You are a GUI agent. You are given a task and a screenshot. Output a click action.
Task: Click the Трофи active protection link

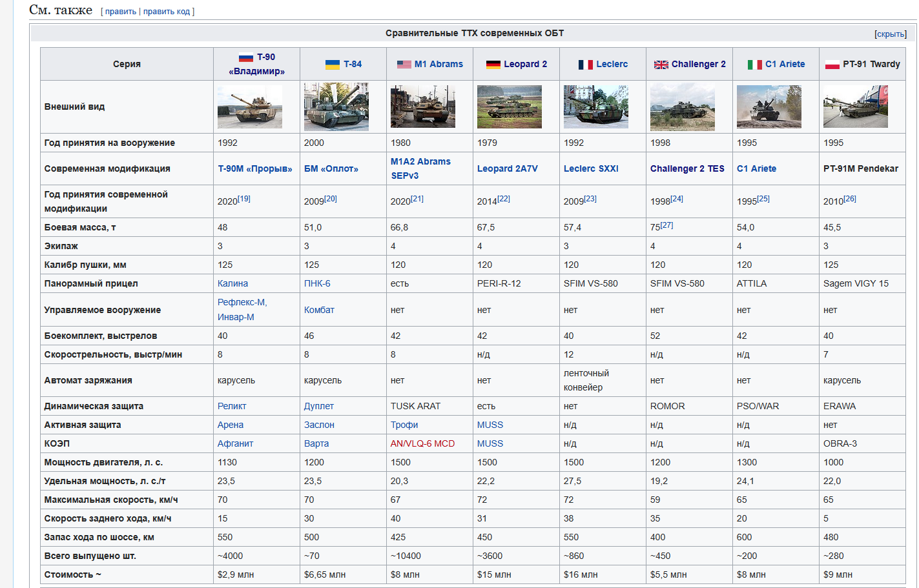pos(404,425)
